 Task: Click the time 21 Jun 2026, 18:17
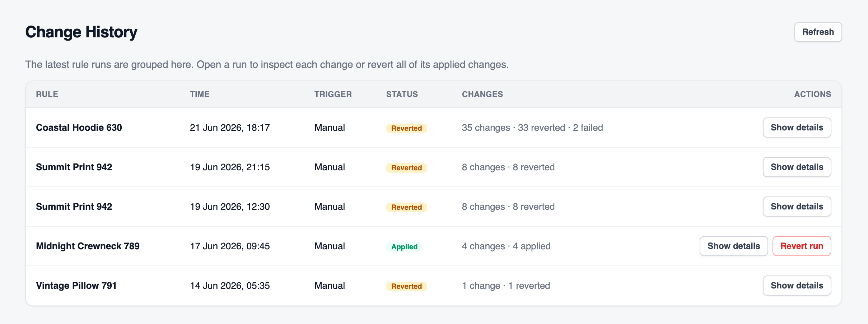pyautogui.click(x=230, y=128)
